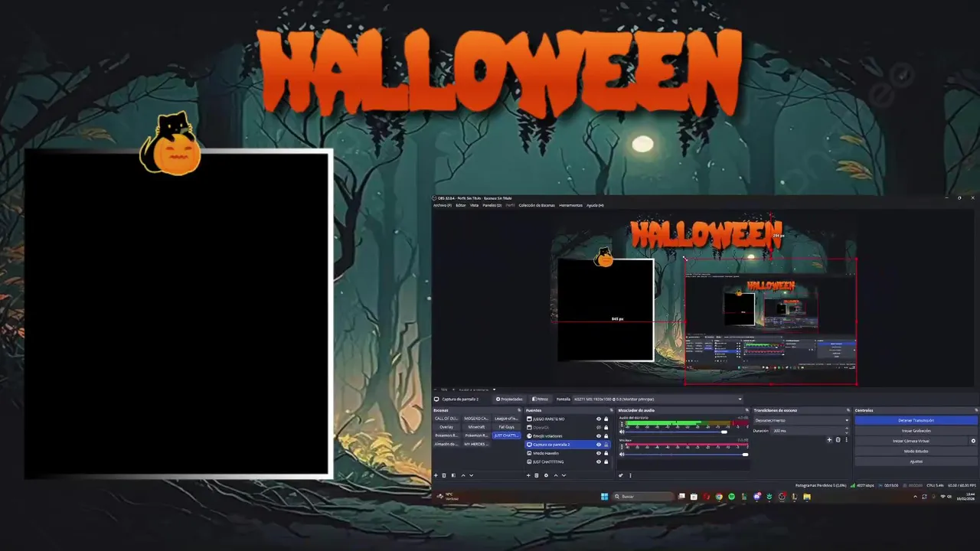Delete the selected scene with trash icon
Screen dimensions: 980x551
point(444,475)
